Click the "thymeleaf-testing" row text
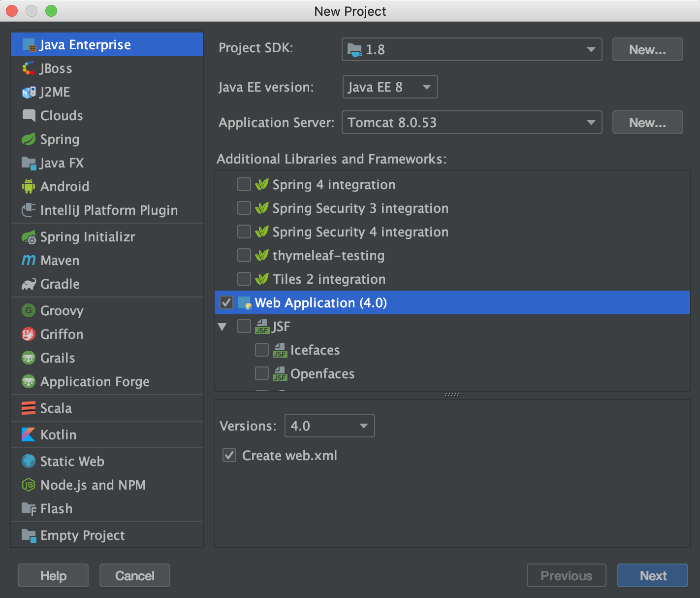This screenshot has width=700, height=598. [x=328, y=256]
